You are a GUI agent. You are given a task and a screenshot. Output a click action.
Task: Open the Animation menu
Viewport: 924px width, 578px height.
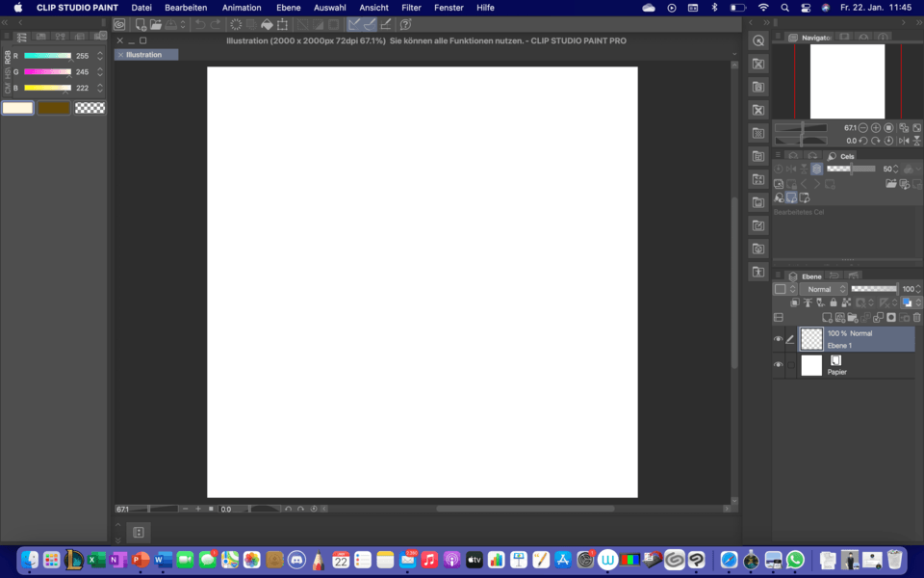pos(242,7)
